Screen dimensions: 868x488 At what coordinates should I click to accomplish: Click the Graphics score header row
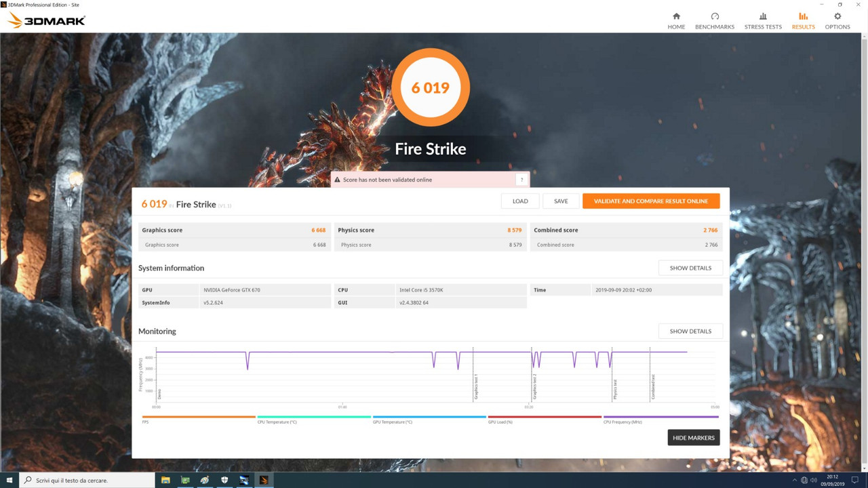234,230
